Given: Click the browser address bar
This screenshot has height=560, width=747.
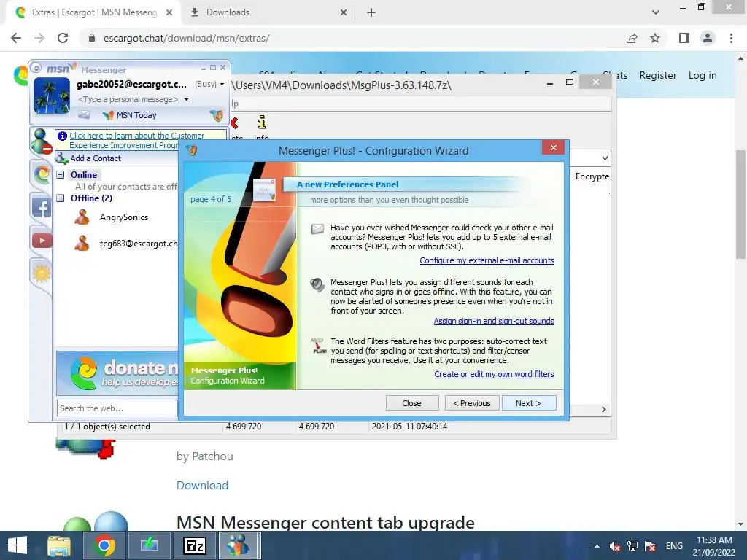Looking at the screenshot, I should (x=352, y=38).
